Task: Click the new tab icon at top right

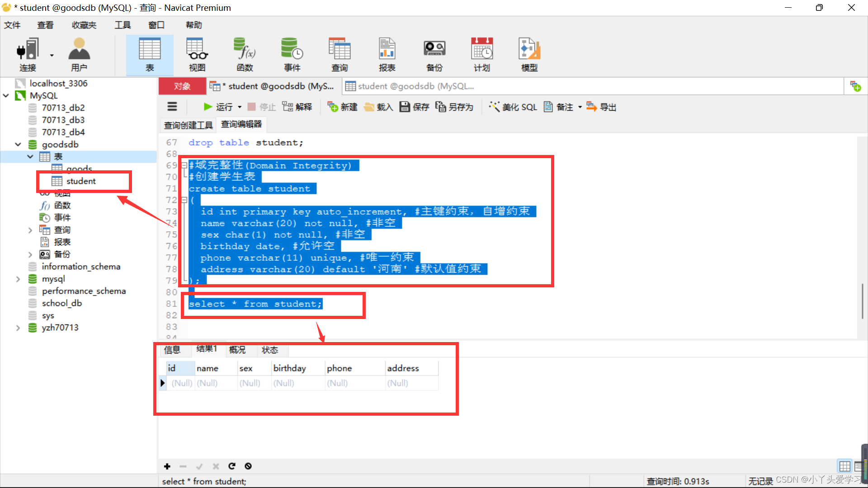Action: (855, 86)
